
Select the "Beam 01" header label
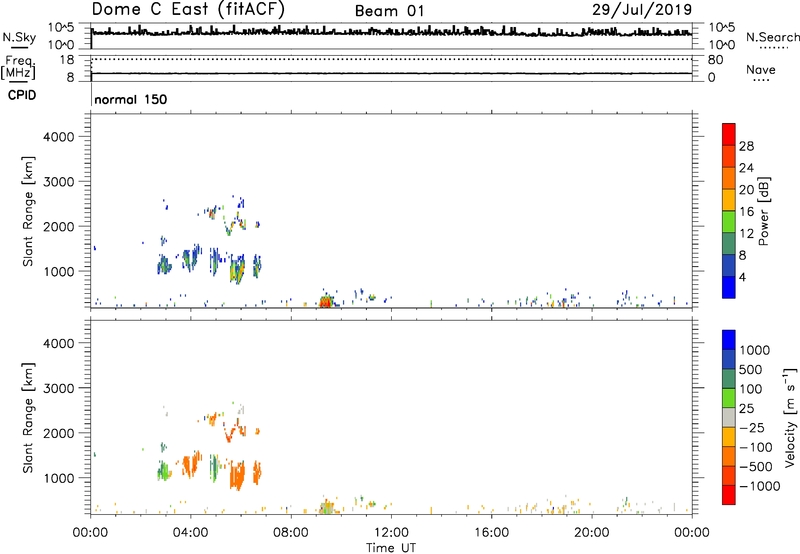pyautogui.click(x=389, y=11)
